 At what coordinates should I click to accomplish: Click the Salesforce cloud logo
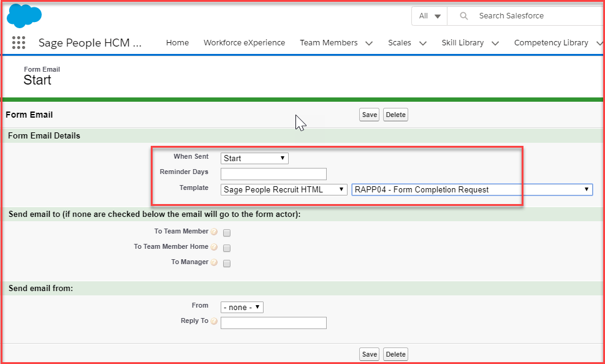[x=24, y=16]
